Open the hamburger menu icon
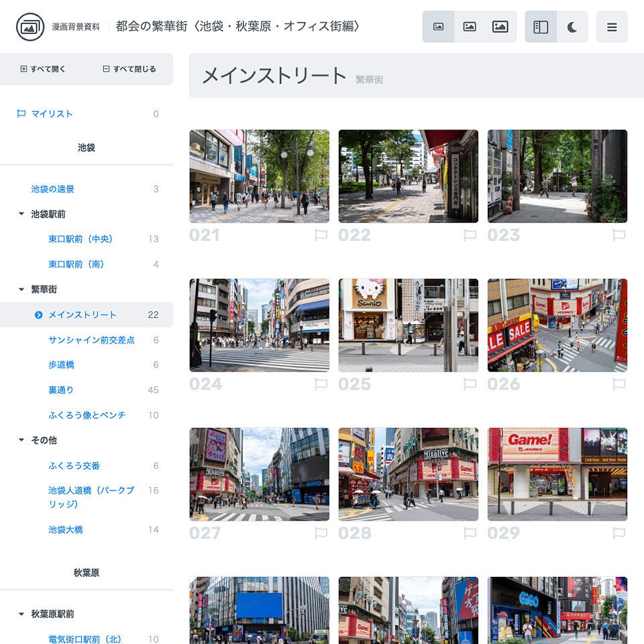 (612, 25)
